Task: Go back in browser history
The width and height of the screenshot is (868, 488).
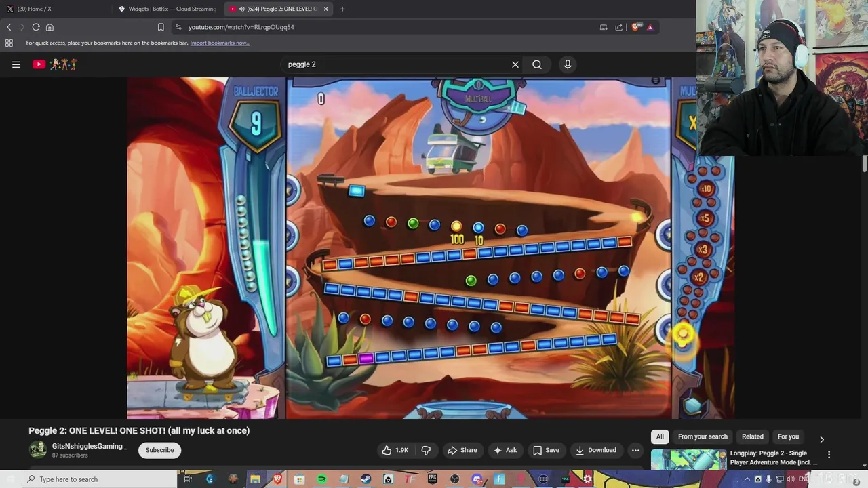Action: pyautogui.click(x=9, y=27)
